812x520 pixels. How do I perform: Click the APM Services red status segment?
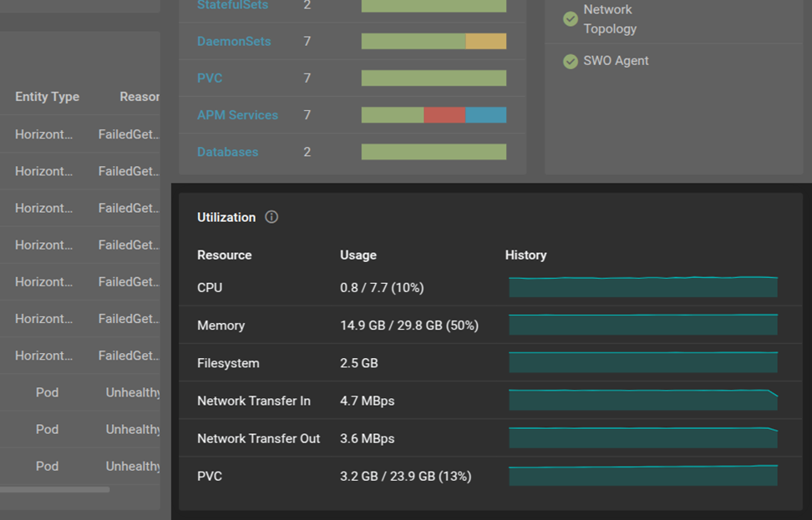coord(444,115)
